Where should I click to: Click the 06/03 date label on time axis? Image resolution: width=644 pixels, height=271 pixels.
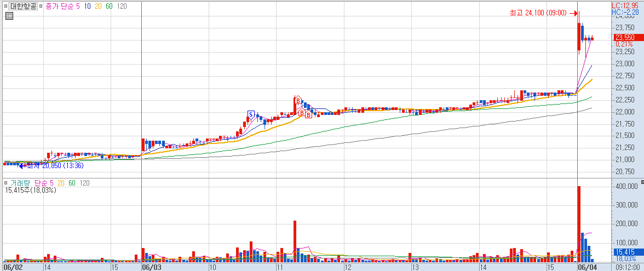(152, 267)
